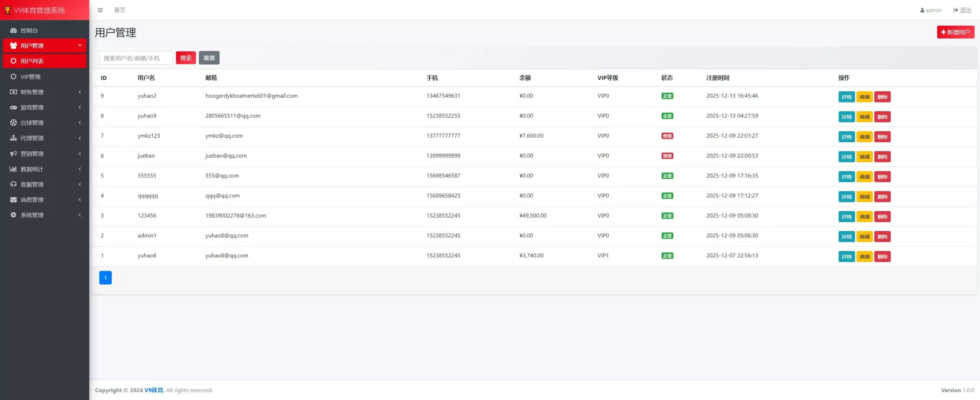The image size is (980, 400).
Task: Click the 系统管理 gear icon
Action: 13,215
